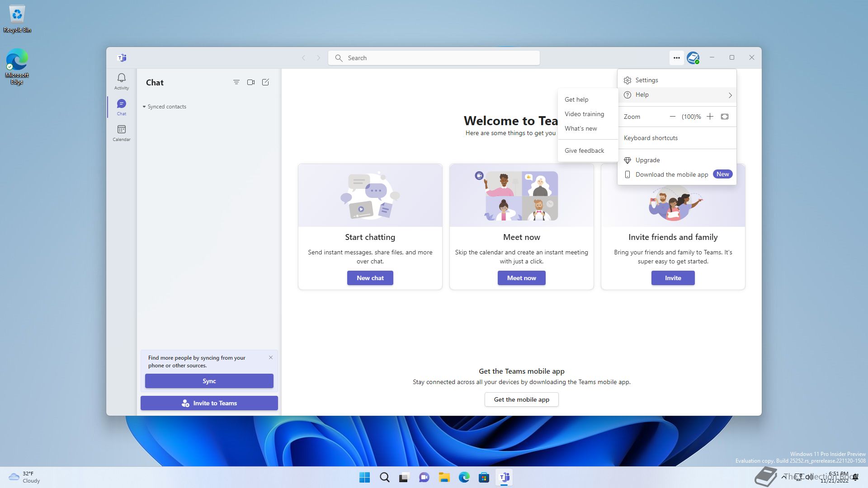Open the profile avatar picture

coord(693,58)
